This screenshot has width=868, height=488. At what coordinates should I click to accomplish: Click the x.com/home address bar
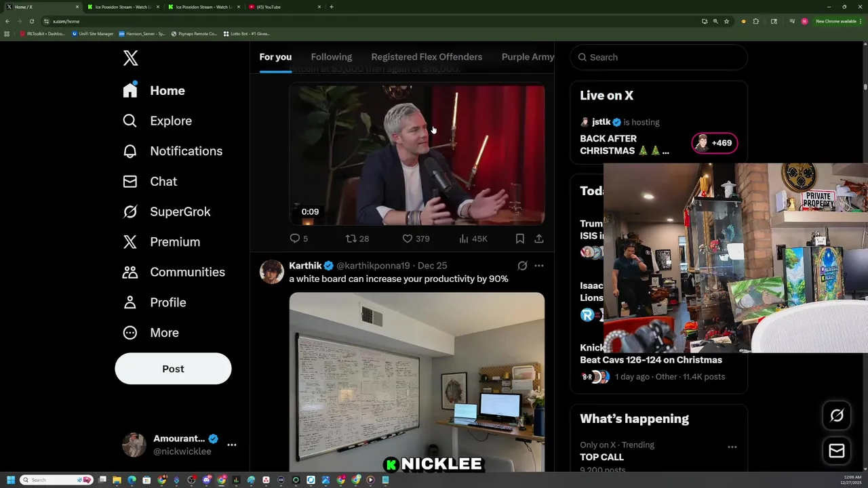tap(373, 21)
